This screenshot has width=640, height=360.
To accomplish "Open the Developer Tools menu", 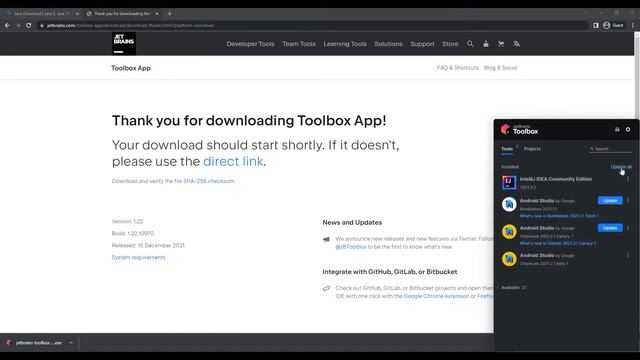I will click(x=250, y=44).
